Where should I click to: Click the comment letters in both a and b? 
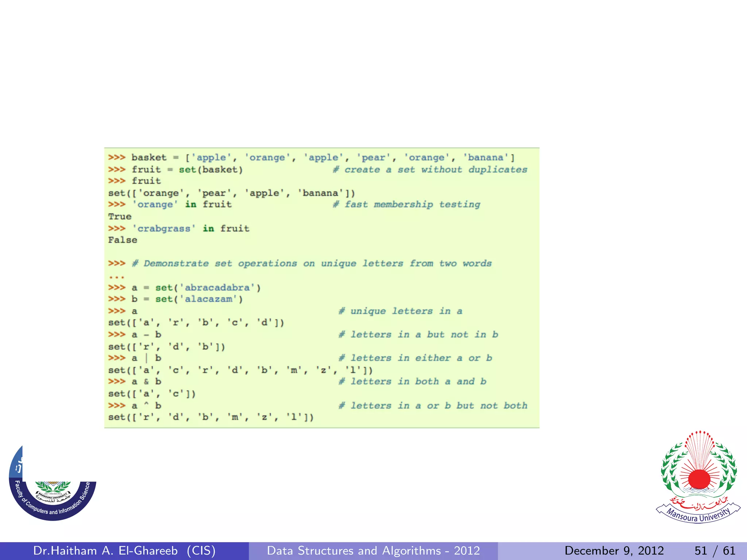[x=413, y=381]
